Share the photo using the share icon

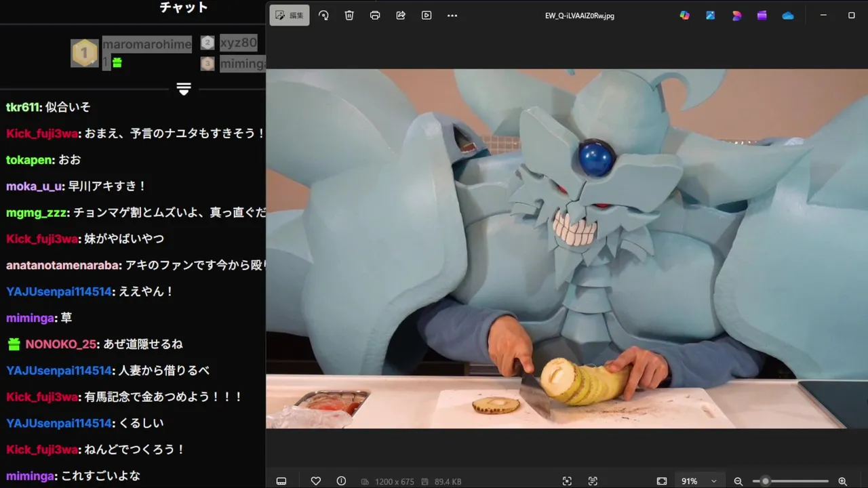pyautogui.click(x=401, y=15)
